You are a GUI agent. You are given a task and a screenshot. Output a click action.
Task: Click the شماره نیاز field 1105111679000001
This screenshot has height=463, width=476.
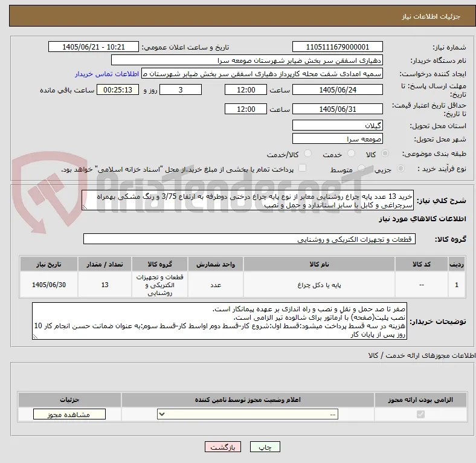coord(337,47)
